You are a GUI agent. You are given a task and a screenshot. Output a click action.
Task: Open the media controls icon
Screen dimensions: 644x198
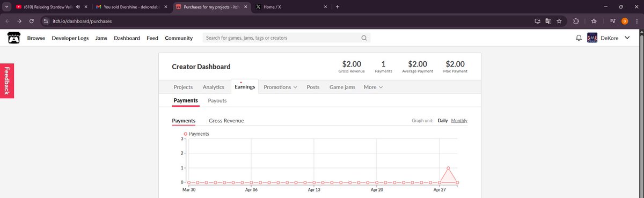click(x=612, y=21)
